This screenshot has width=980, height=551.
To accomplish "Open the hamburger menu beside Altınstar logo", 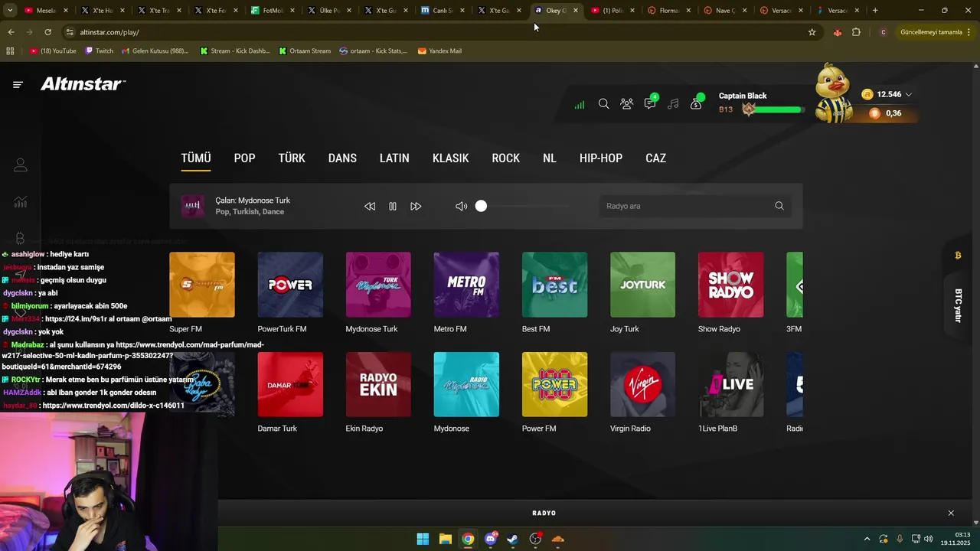I will tap(18, 85).
